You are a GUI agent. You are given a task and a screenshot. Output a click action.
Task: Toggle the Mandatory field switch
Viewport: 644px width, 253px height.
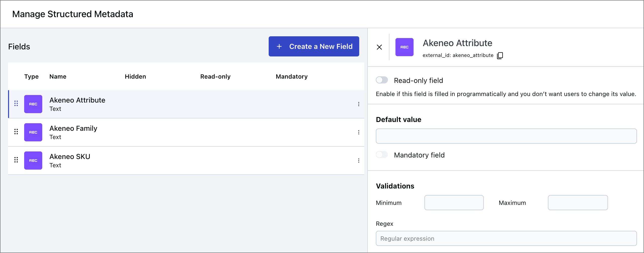click(382, 155)
